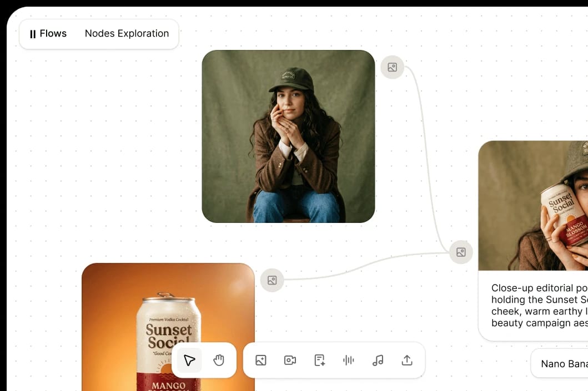The image size is (588, 391).
Task: Select the seated woman portrait node
Action: point(288,136)
